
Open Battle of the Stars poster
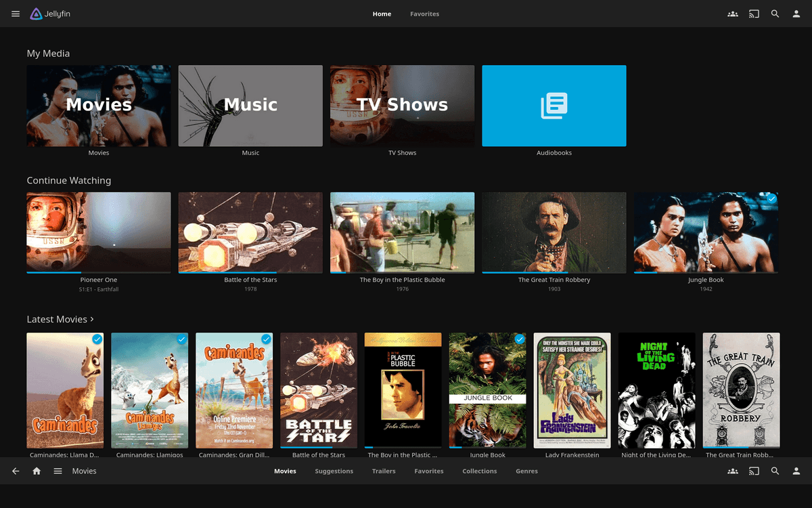click(319, 390)
